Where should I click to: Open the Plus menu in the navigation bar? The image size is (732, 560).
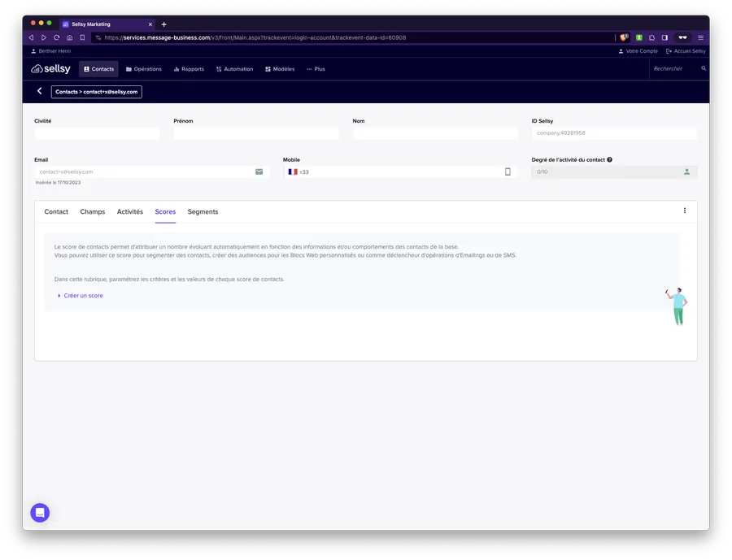[316, 69]
